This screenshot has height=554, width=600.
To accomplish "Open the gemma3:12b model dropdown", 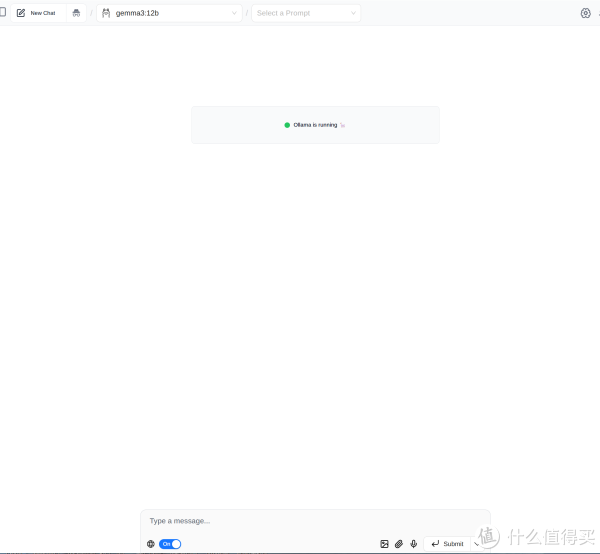I will tap(170, 13).
